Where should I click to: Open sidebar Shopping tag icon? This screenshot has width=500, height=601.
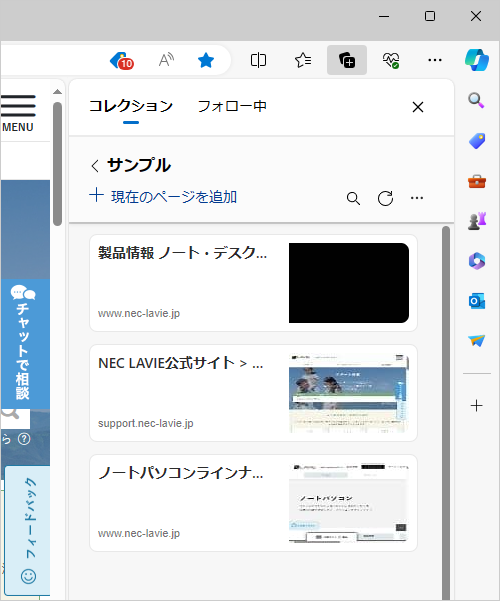tap(477, 141)
